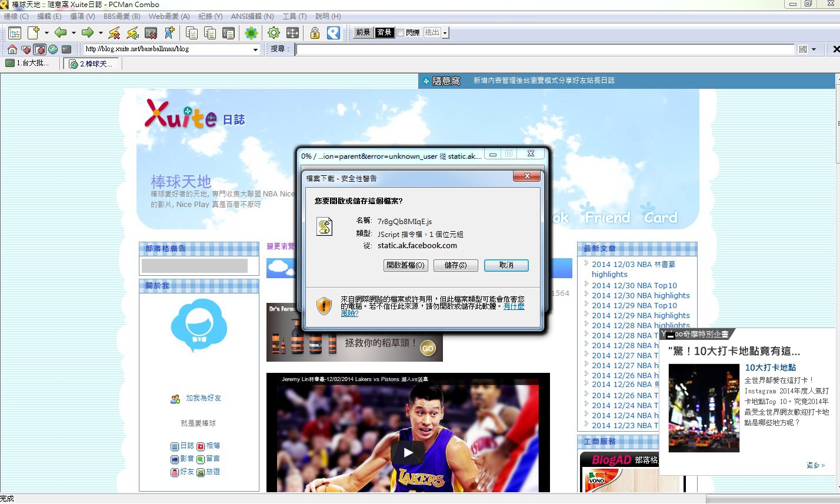Open 2014 12/29 NBA highlights link

tap(641, 316)
